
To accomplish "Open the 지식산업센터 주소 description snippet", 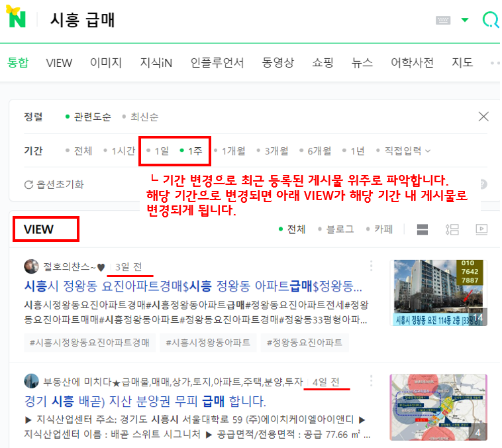I will coord(197,427).
